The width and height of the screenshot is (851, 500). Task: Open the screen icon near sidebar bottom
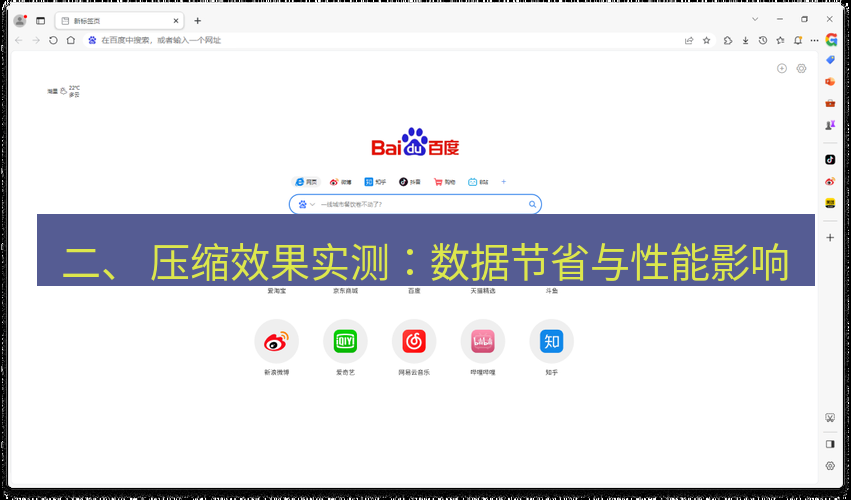click(x=830, y=417)
